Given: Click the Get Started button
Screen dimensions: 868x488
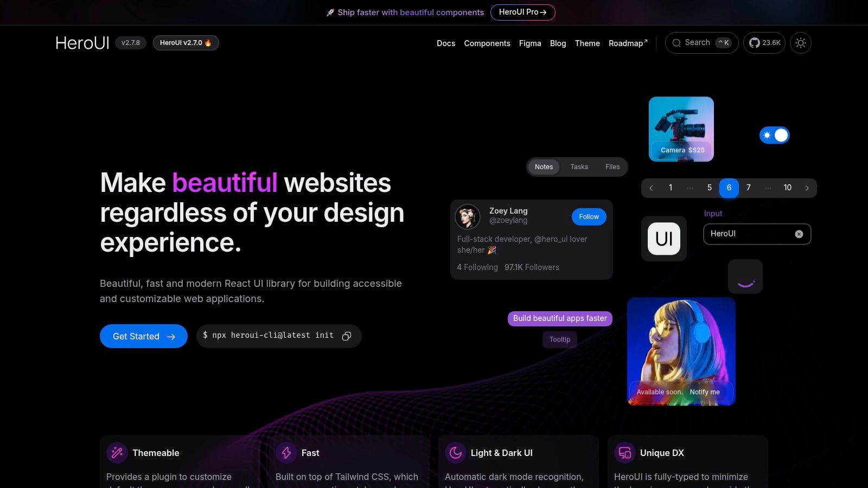Looking at the screenshot, I should click(x=144, y=336).
